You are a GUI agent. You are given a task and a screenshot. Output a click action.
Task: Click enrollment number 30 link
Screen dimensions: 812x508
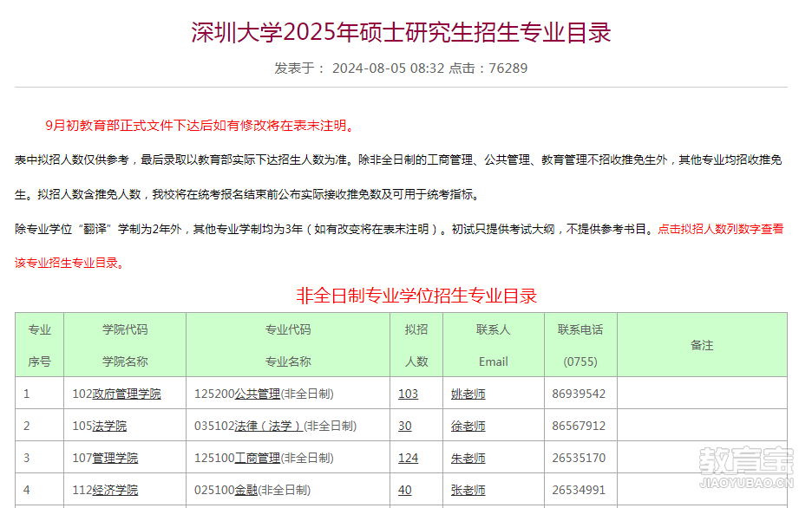click(405, 426)
